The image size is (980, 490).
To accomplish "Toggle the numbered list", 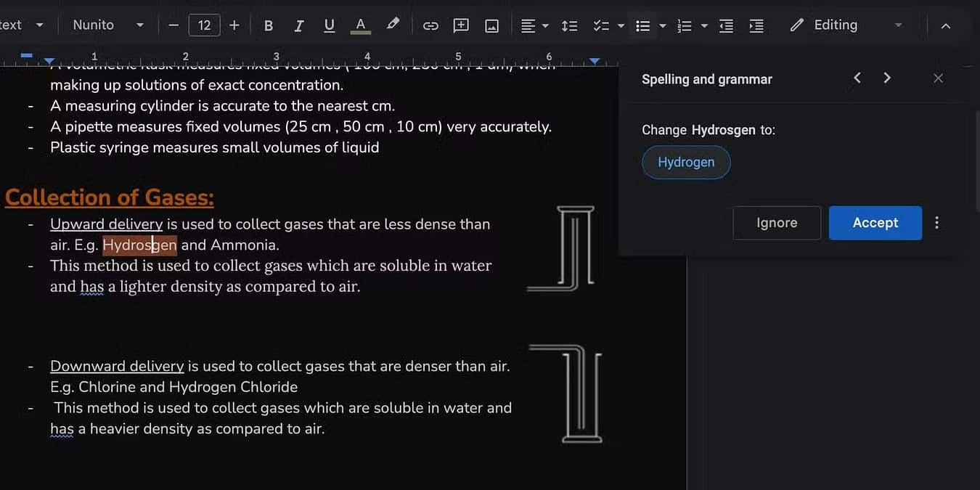I will point(684,25).
